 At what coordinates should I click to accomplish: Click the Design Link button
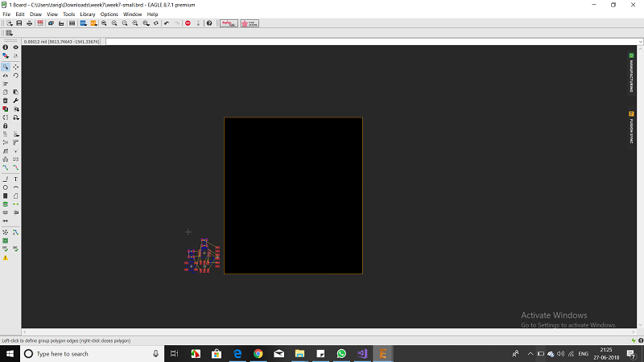(229, 23)
